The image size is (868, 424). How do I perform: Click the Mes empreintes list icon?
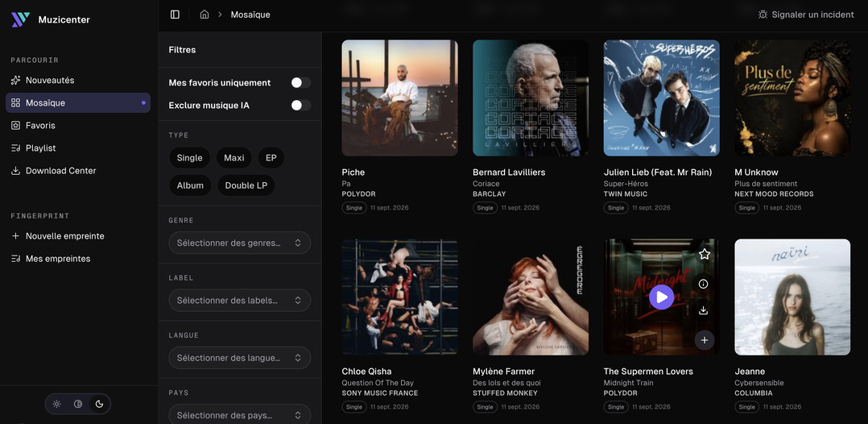[15, 259]
